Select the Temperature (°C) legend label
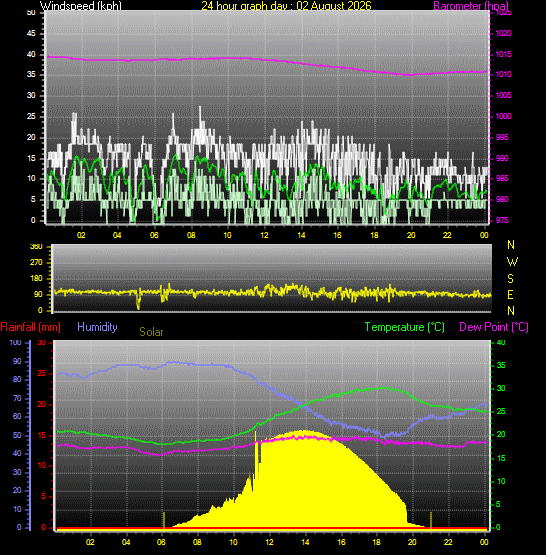Image resolution: width=546 pixels, height=555 pixels. pyautogui.click(x=404, y=327)
